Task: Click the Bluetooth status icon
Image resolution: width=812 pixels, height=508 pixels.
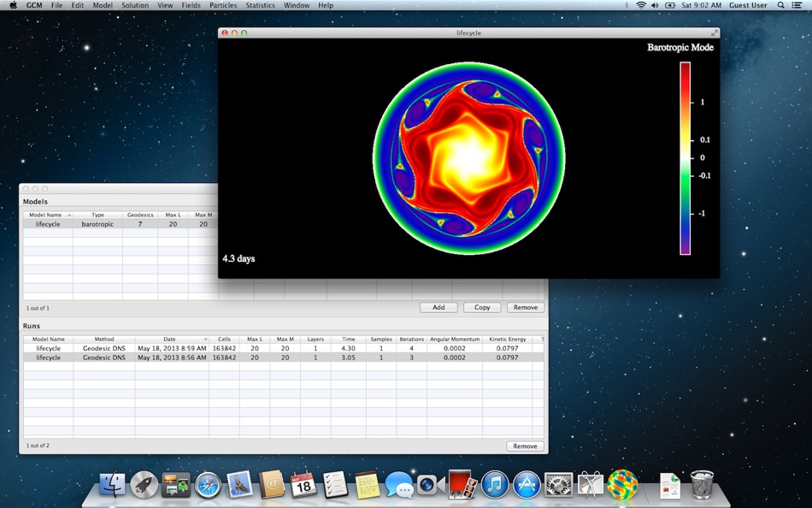Action: pos(627,5)
